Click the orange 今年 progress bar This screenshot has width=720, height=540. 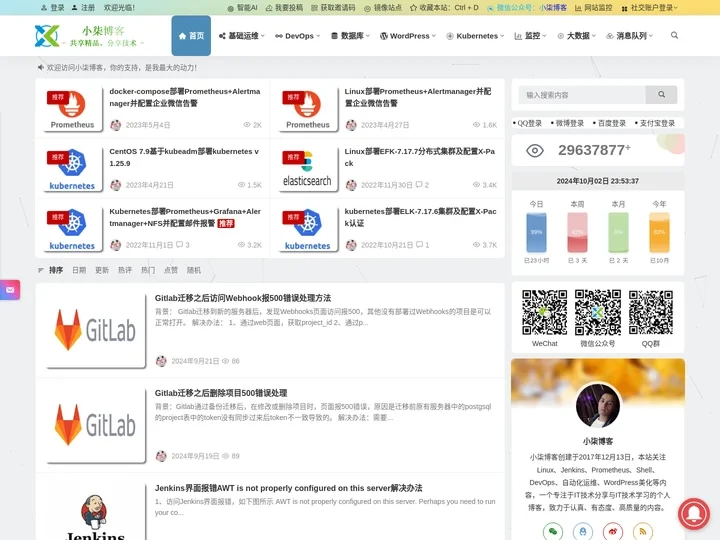[x=659, y=232]
